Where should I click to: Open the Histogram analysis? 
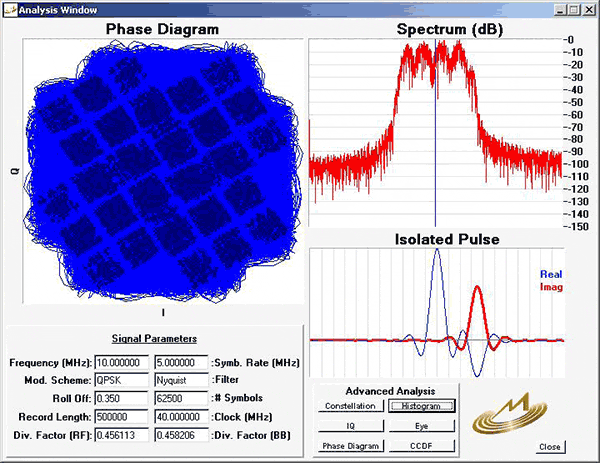(x=421, y=406)
